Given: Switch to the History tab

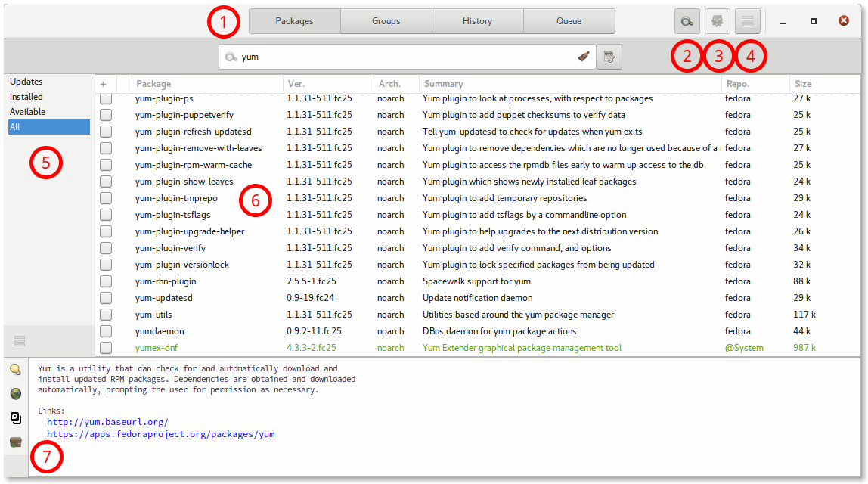Looking at the screenshot, I should 477,21.
